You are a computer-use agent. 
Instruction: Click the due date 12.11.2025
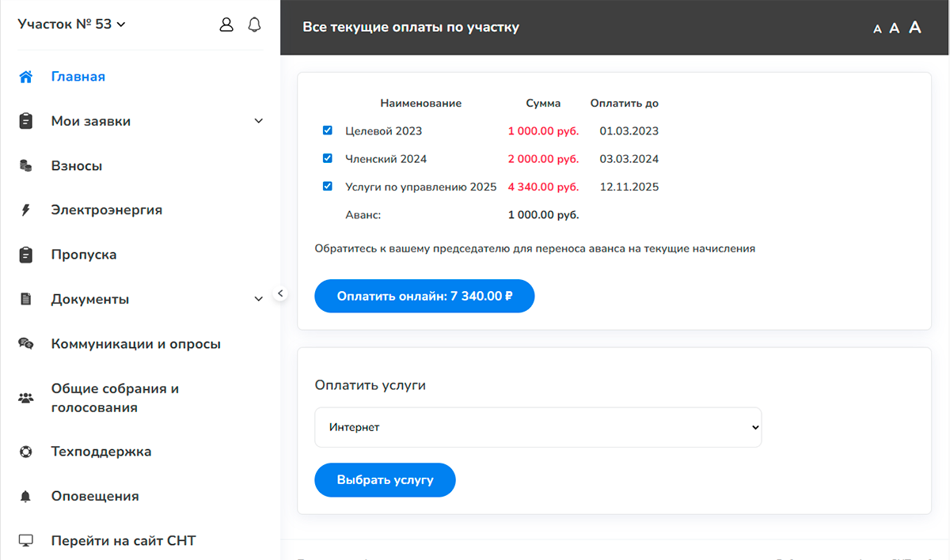pos(629,187)
